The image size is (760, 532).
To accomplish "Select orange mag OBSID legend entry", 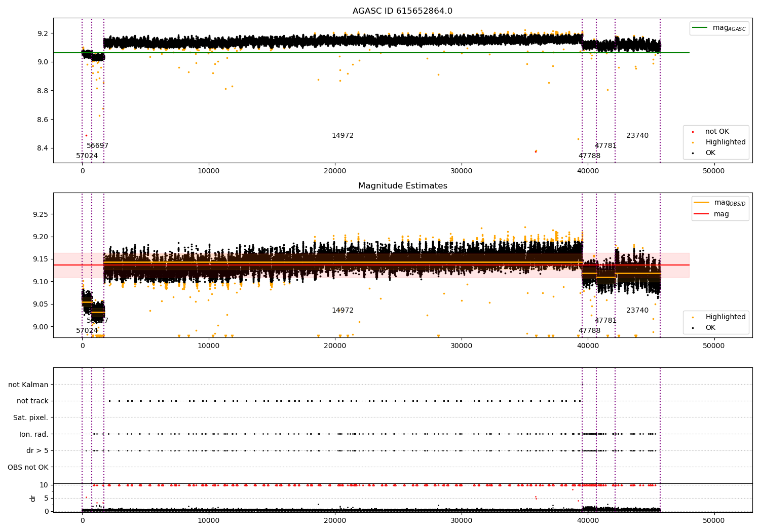I will click(x=720, y=203).
